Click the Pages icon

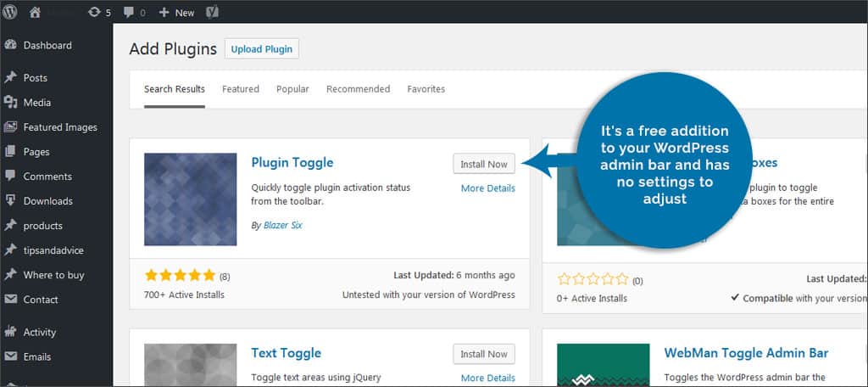(x=10, y=151)
